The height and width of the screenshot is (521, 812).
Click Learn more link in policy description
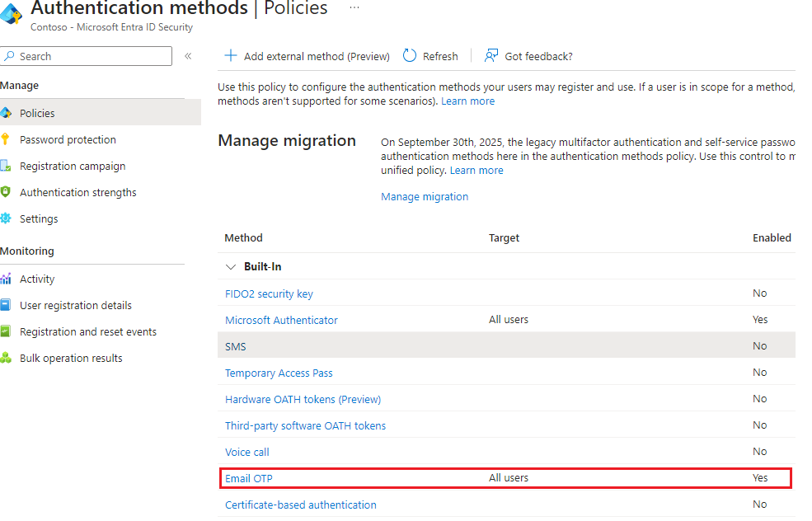467,101
